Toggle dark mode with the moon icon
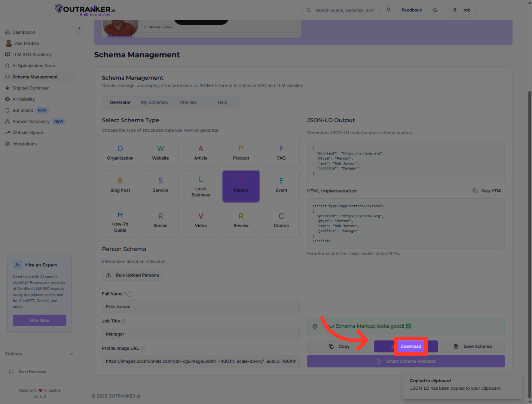Image resolution: width=532 pixels, height=404 pixels. [x=435, y=10]
